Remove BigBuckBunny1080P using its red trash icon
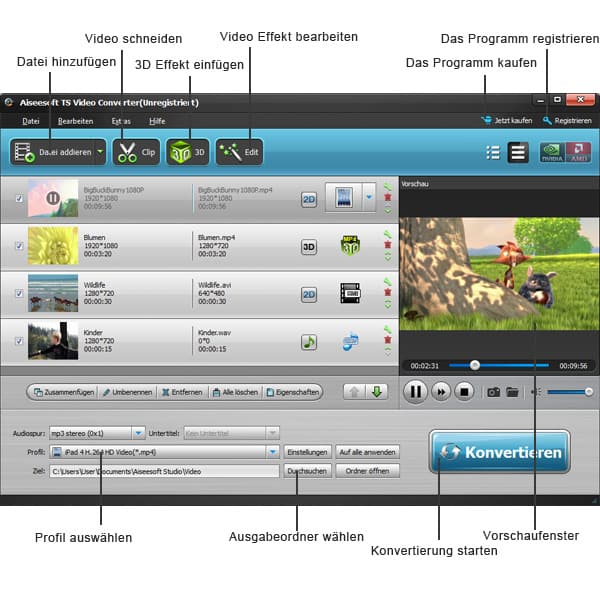The width and height of the screenshot is (600, 600). click(388, 197)
